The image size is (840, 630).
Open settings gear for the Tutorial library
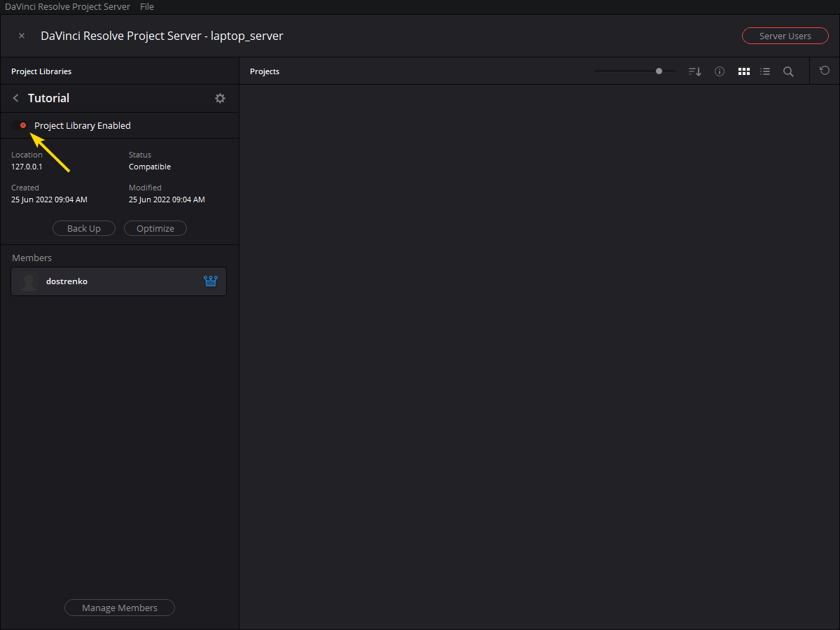[x=220, y=98]
